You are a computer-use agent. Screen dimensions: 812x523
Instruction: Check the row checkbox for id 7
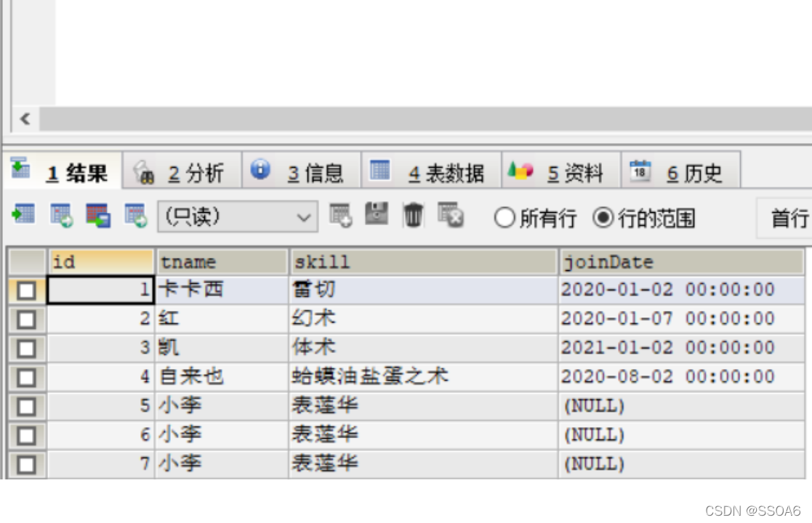(x=26, y=464)
